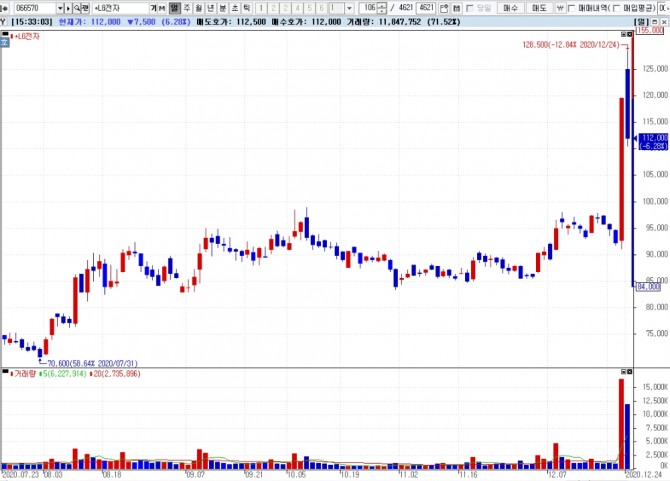Image resolution: width=670 pixels, height=481 pixels.
Task: Click the 현재가 112,000 text in info bar
Action: (89, 22)
